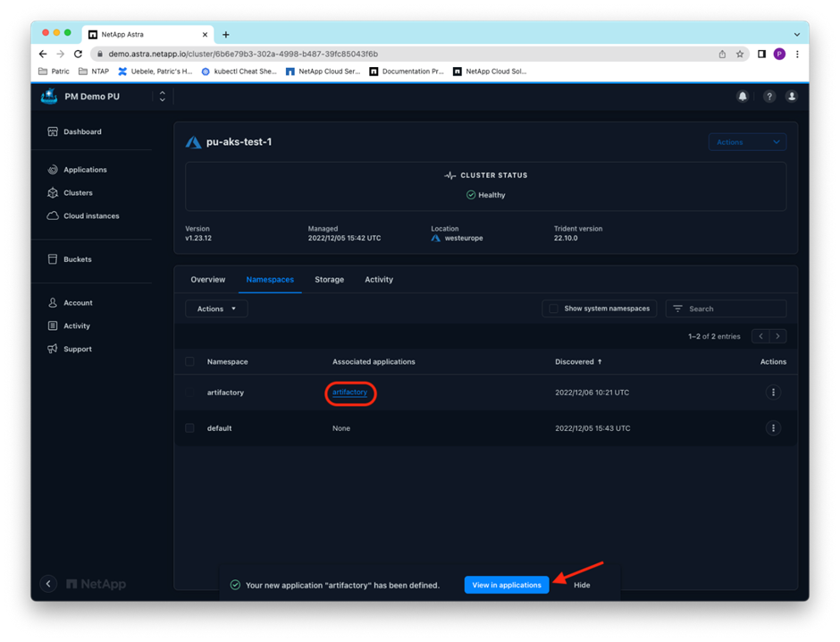Check the default namespace row checkbox

coord(189,428)
